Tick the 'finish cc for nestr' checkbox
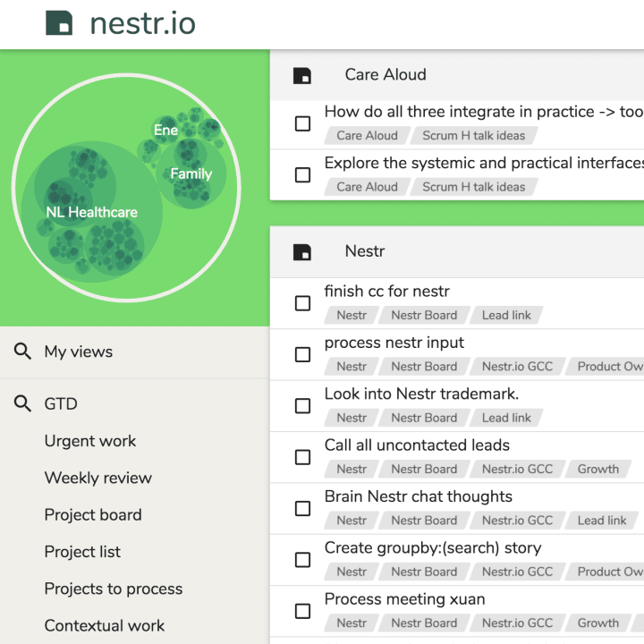 302,303
